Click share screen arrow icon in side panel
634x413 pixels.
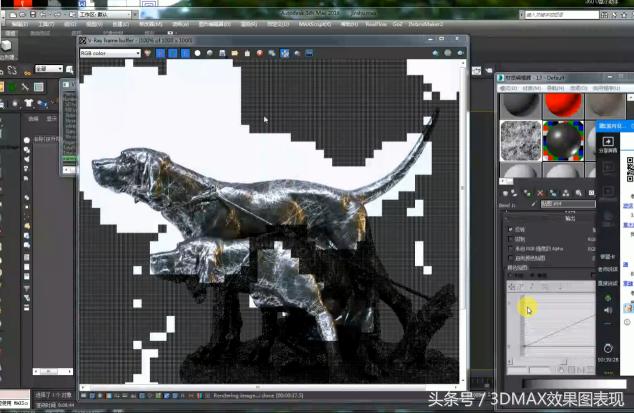pyautogui.click(x=608, y=142)
